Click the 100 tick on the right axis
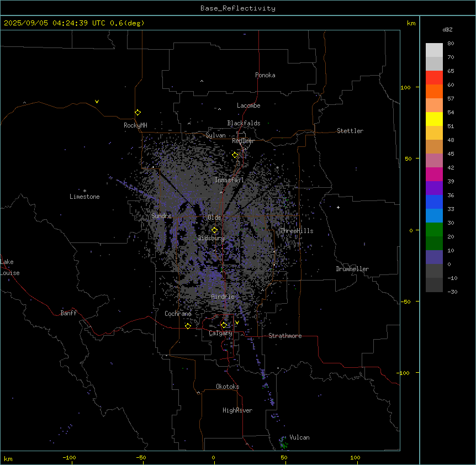476x465 pixels. pyautogui.click(x=405, y=87)
